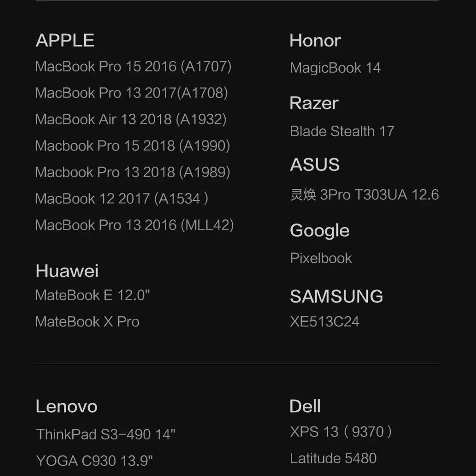Pick MacBook 12 2017 (A1534) entry

[121, 198]
